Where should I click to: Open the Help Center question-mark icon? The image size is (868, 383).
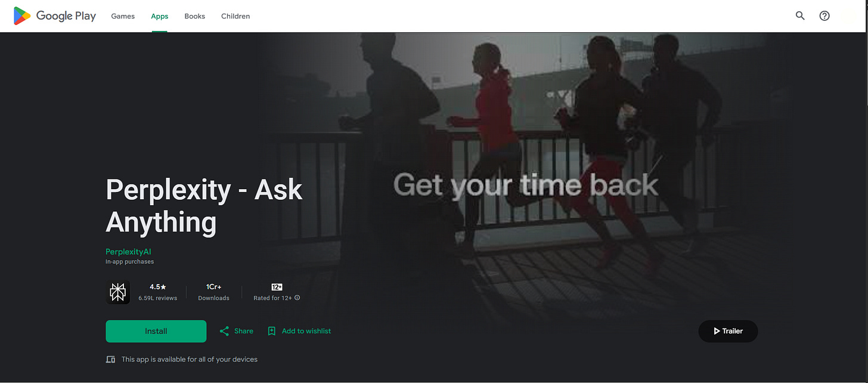824,16
